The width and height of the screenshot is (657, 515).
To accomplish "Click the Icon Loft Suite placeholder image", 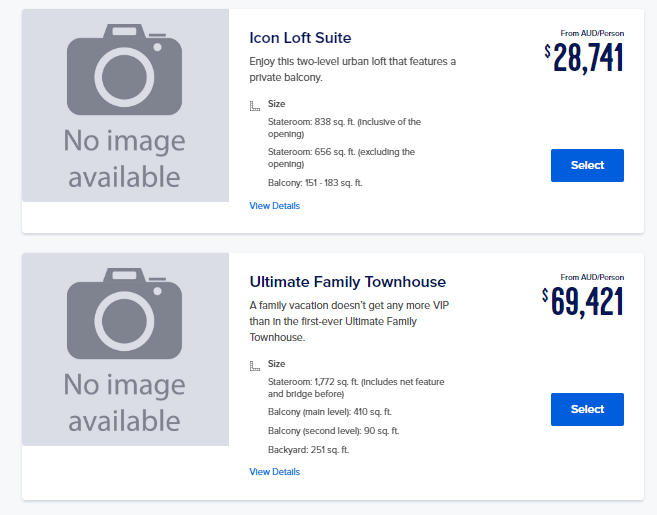I will click(x=125, y=106).
